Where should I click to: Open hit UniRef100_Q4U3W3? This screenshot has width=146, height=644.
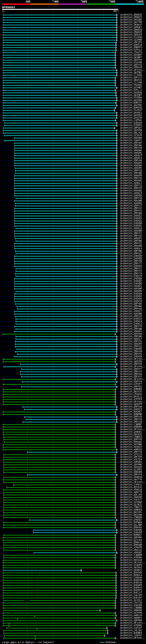tap(131, 20)
